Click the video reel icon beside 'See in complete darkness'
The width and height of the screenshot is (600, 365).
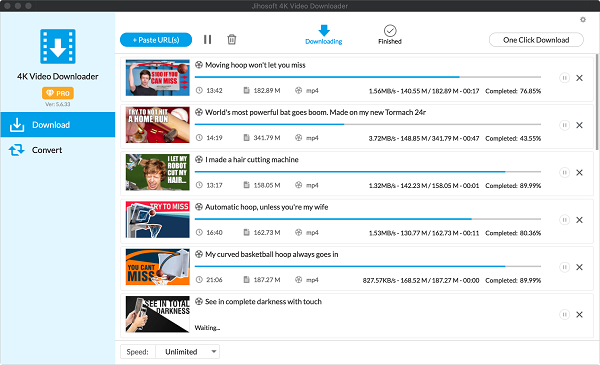(x=199, y=301)
